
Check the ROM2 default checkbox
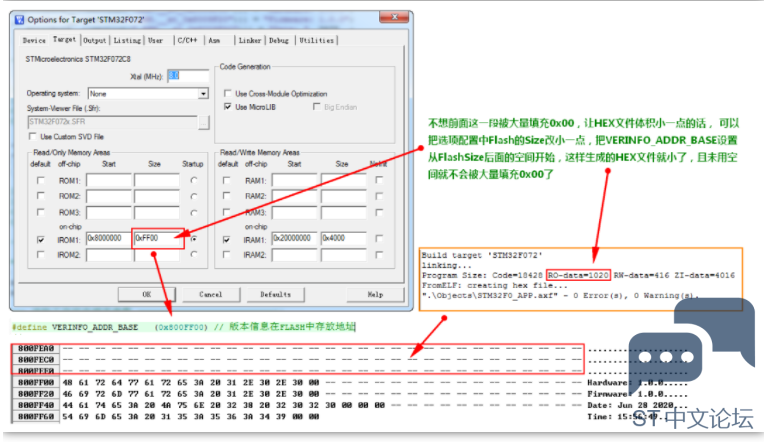click(41, 196)
